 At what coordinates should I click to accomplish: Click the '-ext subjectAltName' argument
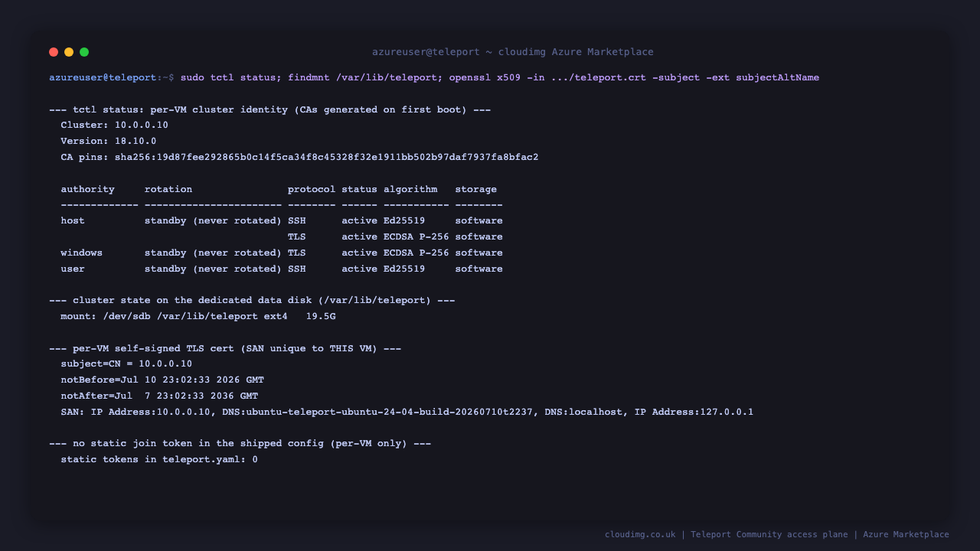click(x=763, y=77)
